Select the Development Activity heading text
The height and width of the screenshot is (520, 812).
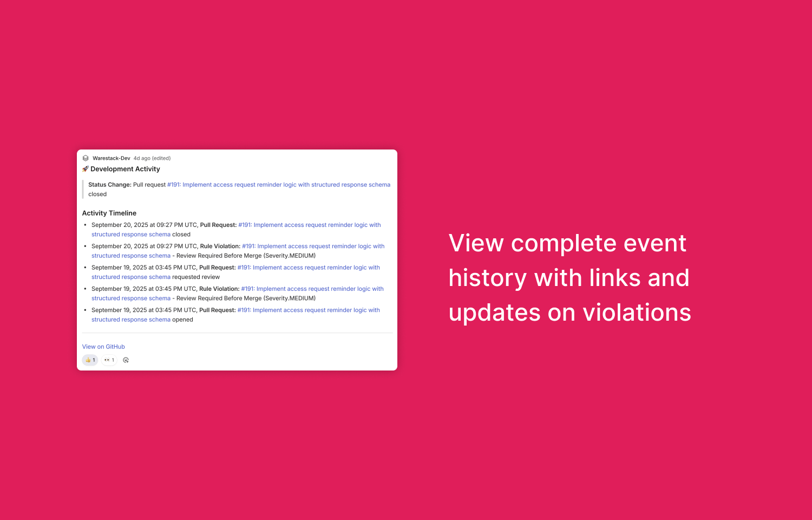[x=125, y=169]
